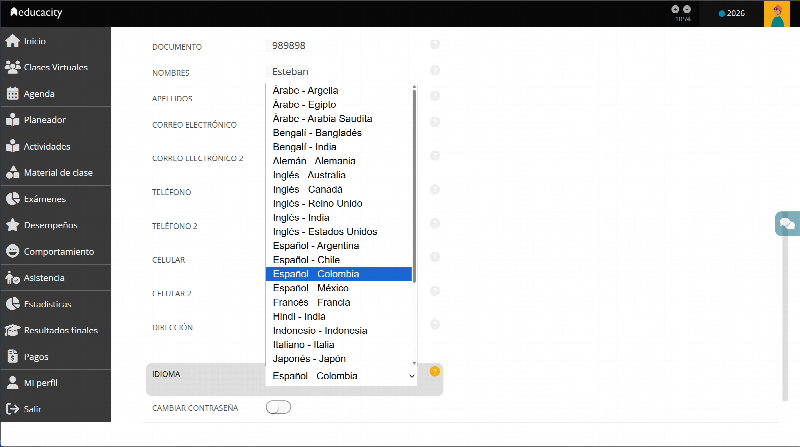Viewport: 800px width, 447px height.
Task: Select Árabe - Arabia Saudita option
Action: coord(339,118)
